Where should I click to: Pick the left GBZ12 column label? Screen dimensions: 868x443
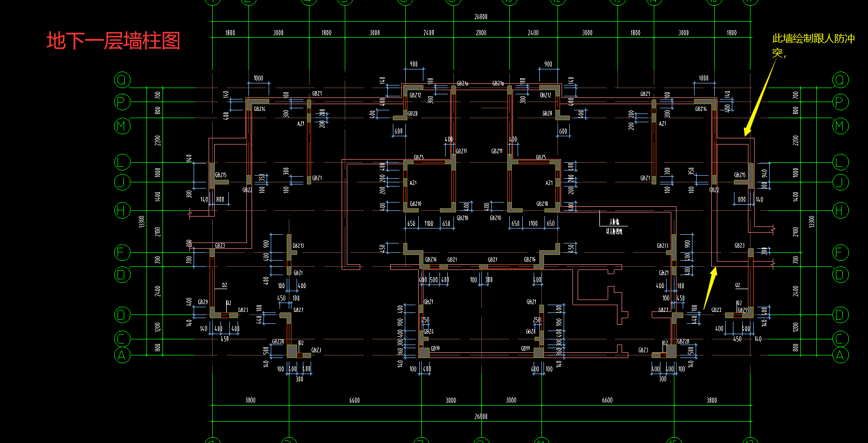pyautogui.click(x=415, y=95)
